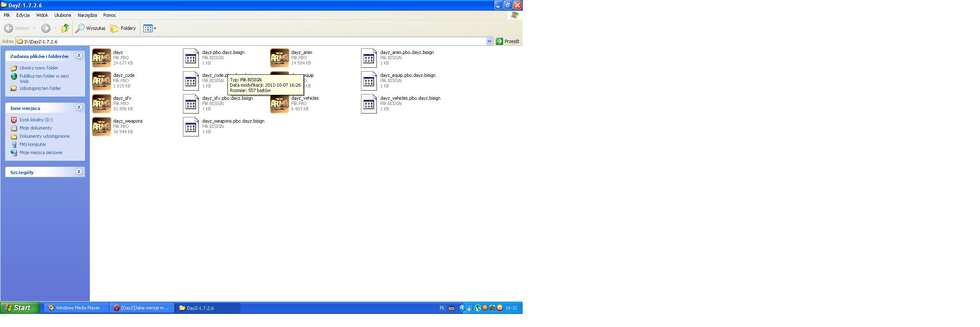Collapse the Inne miejsca panel
The width and height of the screenshot is (980, 327).
pos(79,108)
